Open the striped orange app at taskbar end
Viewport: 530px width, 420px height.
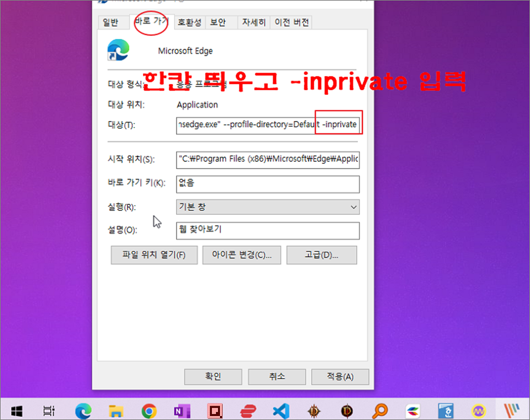click(x=512, y=411)
